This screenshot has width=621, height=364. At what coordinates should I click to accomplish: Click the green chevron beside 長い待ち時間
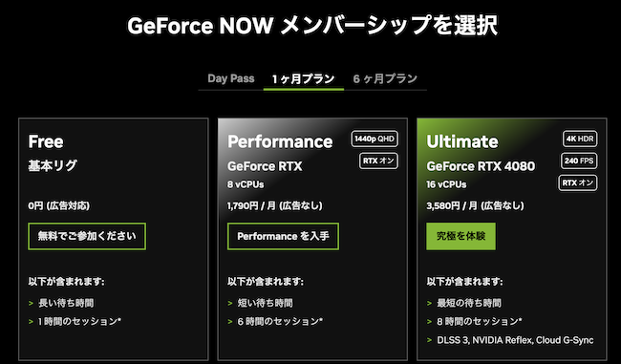[31, 304]
